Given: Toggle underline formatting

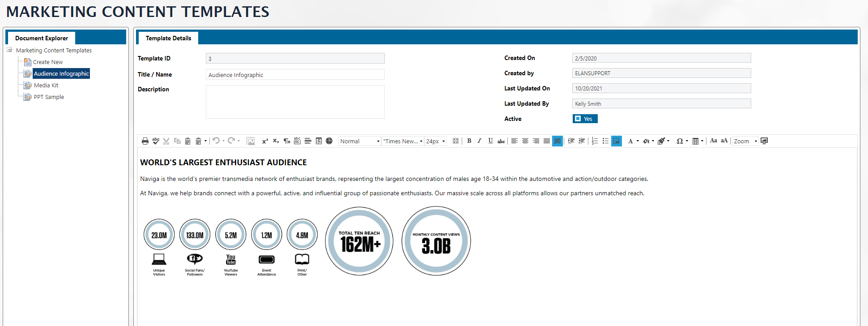Looking at the screenshot, I should coord(490,141).
